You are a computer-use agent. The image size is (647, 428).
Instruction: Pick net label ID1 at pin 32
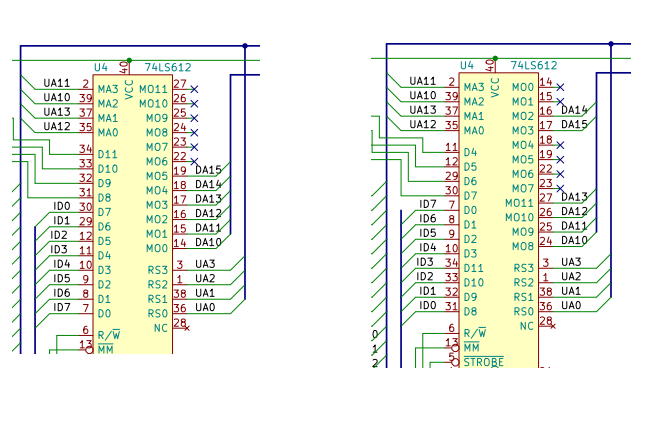coord(428,291)
